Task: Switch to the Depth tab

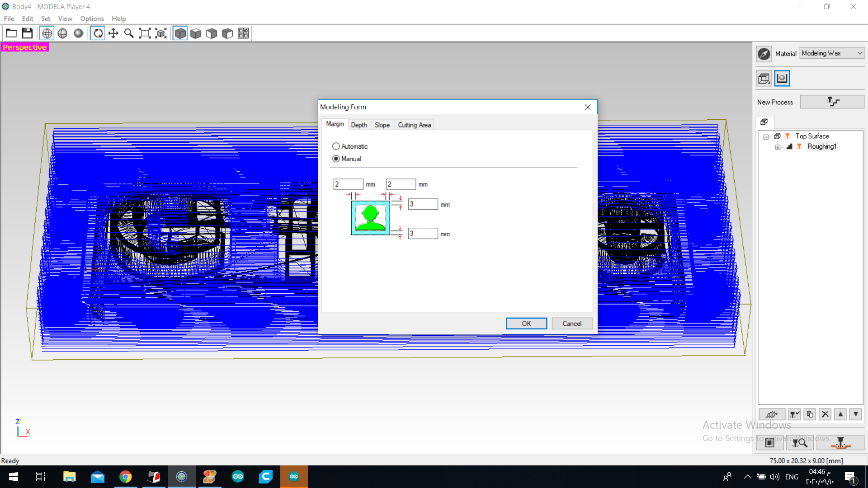Action: (359, 125)
